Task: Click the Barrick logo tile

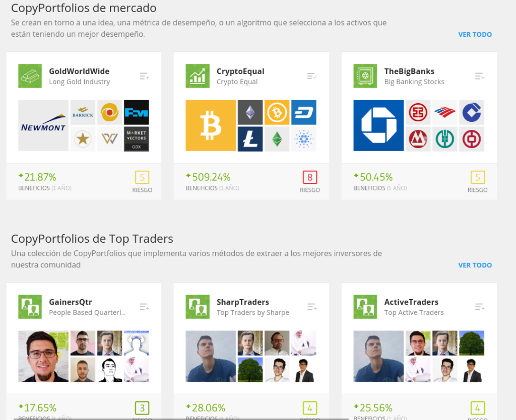Action: pyautogui.click(x=83, y=112)
